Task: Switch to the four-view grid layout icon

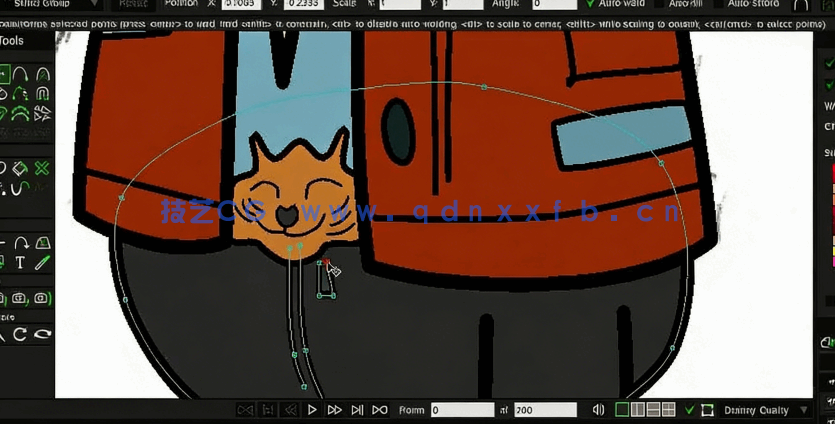Action: [x=669, y=410]
